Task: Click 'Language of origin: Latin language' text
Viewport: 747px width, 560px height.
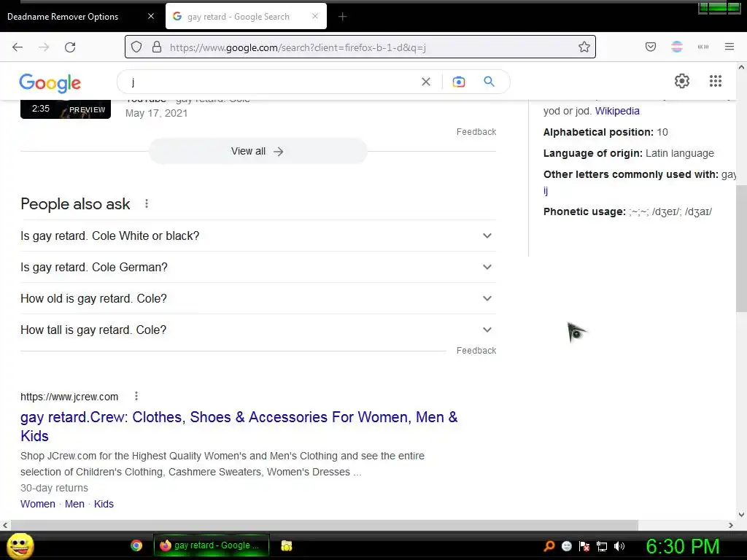Action: (x=628, y=153)
